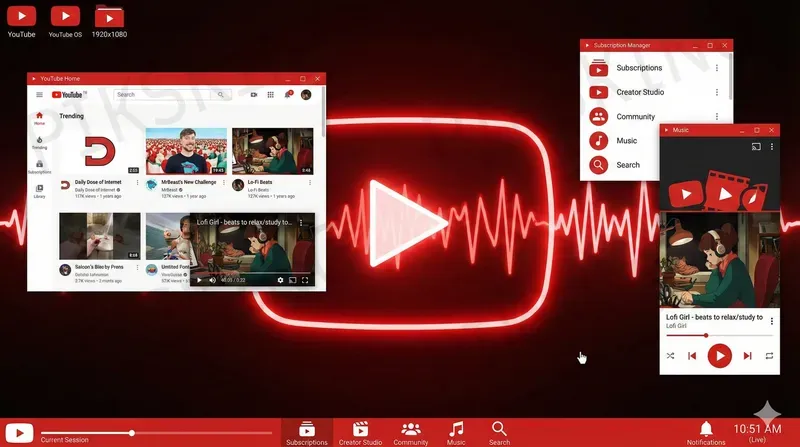Viewport: 800px width, 447px height.
Task: Click cast icon in mini player
Action: point(292,280)
